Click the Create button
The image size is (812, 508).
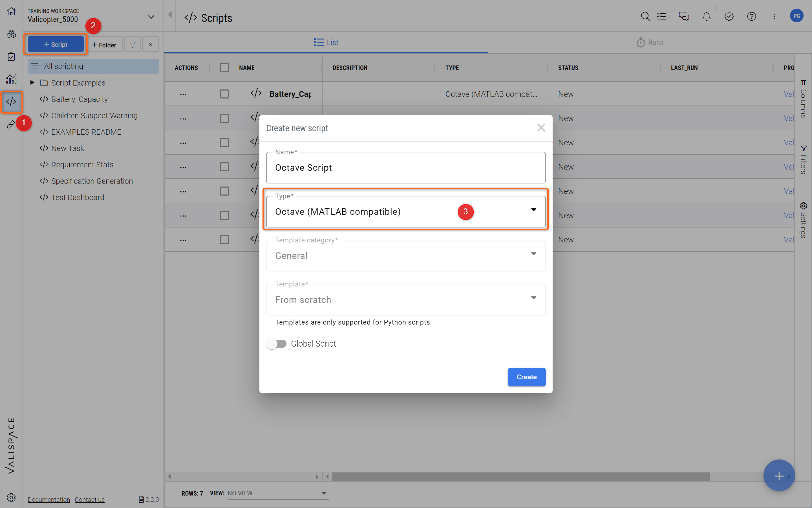pyautogui.click(x=526, y=377)
